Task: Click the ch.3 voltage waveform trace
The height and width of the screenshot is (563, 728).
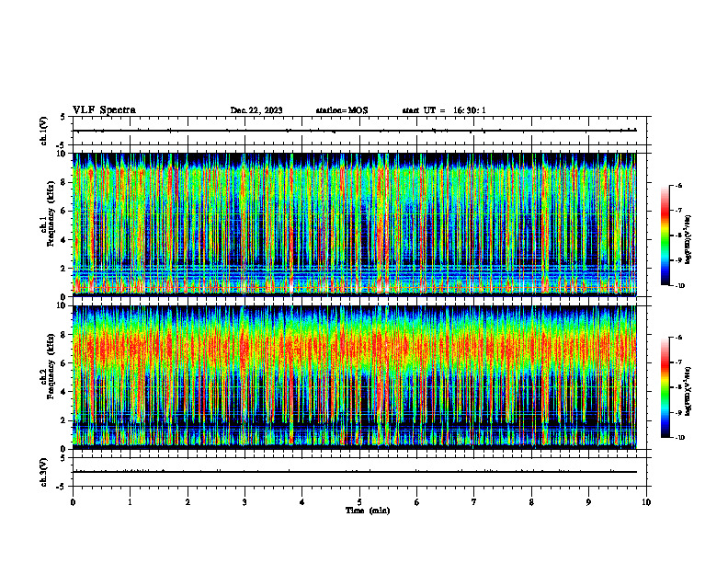Action: 354,472
